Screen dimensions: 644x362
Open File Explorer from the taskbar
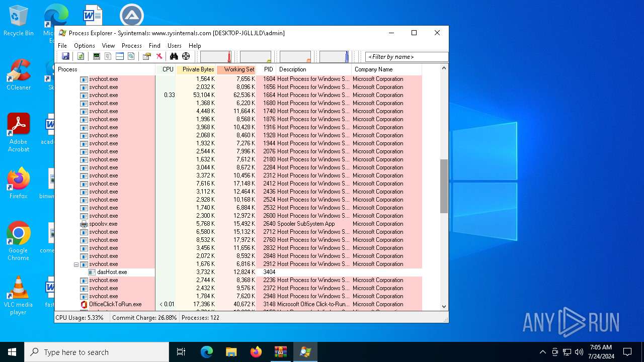point(231,352)
